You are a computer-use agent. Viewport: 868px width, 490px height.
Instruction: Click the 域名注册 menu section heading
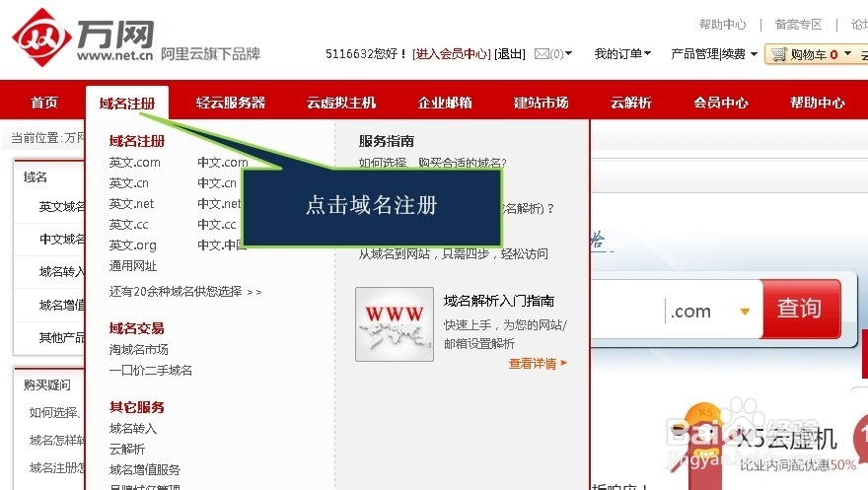(137, 141)
